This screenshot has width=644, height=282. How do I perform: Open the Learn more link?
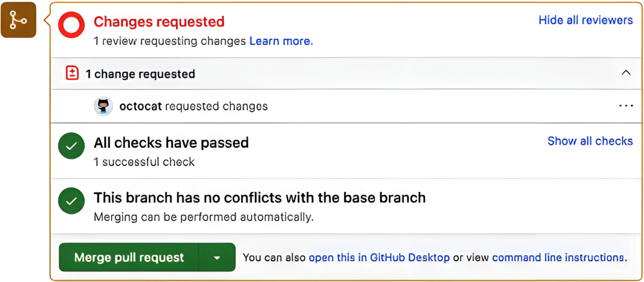279,41
